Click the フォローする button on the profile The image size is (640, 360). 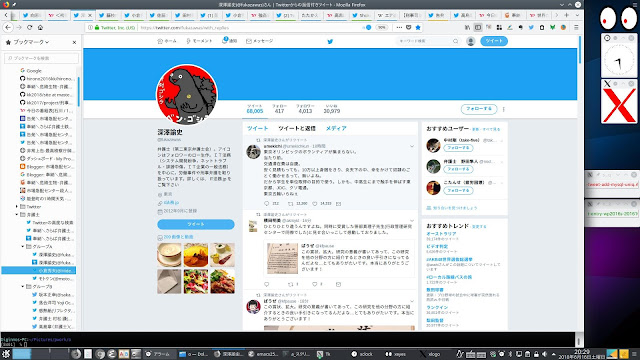click(479, 109)
